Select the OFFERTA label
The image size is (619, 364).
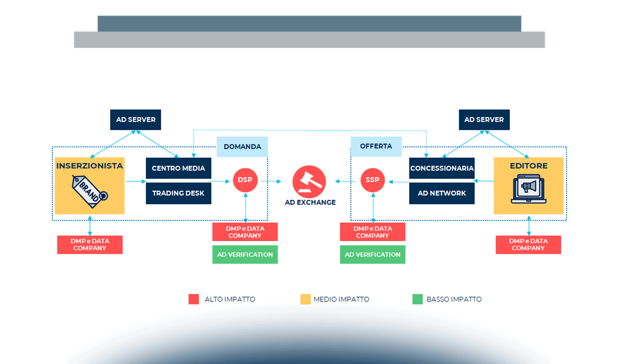[x=376, y=147]
